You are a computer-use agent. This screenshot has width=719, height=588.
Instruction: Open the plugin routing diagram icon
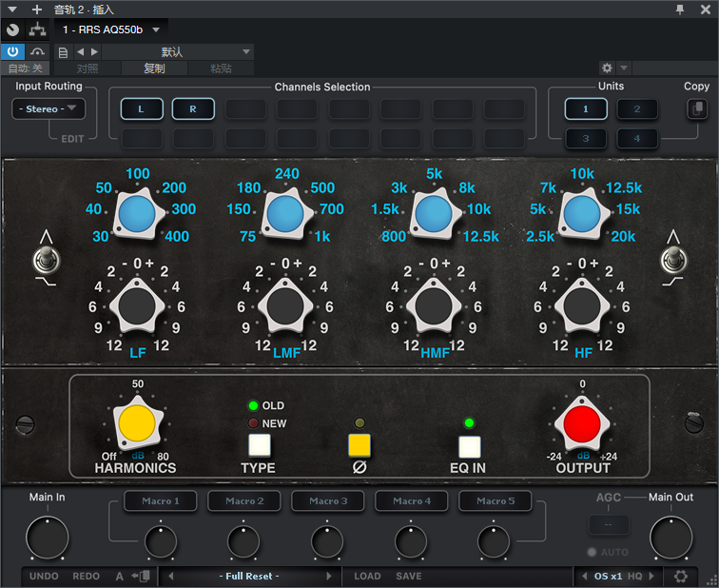38,29
